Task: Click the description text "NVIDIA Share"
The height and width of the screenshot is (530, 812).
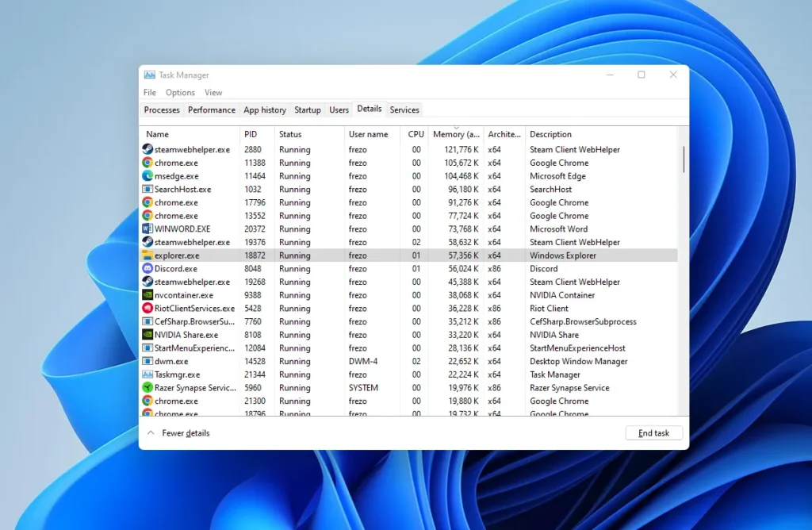Action: (x=554, y=335)
